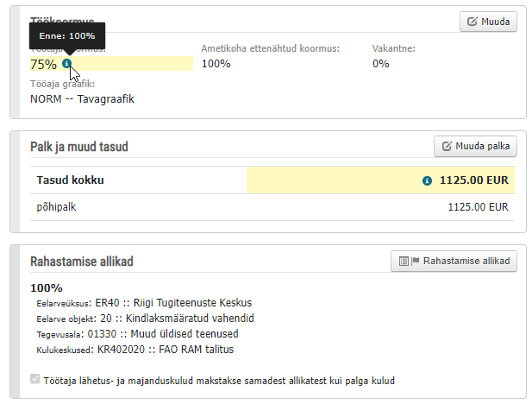Click the info icon next to 75%
This screenshot has width=532, height=404.
(x=66, y=64)
